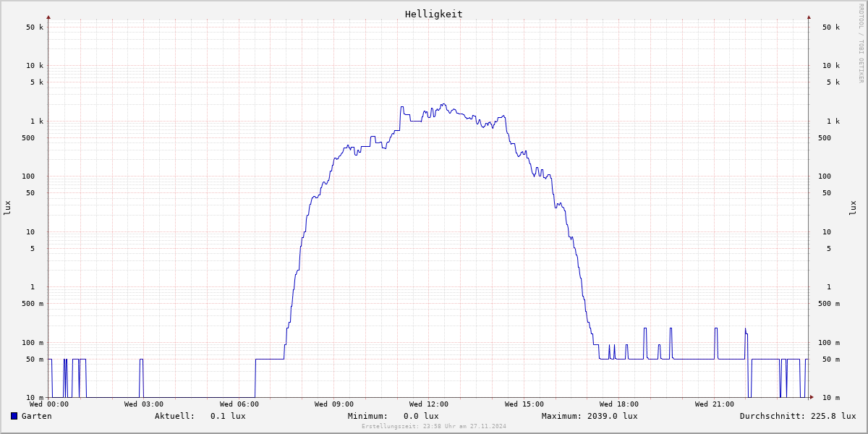868x434 pixels.
Task: Click the '50 k' tick on right axis
Action: [831, 27]
